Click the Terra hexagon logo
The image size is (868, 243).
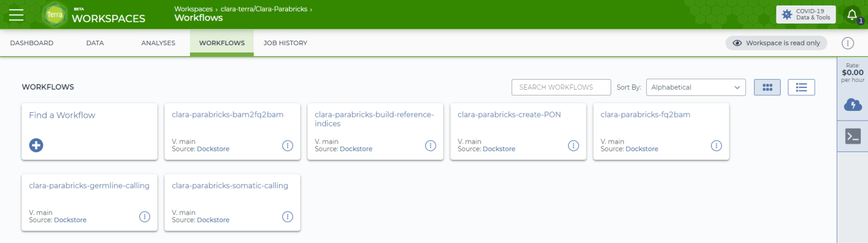pos(55,14)
